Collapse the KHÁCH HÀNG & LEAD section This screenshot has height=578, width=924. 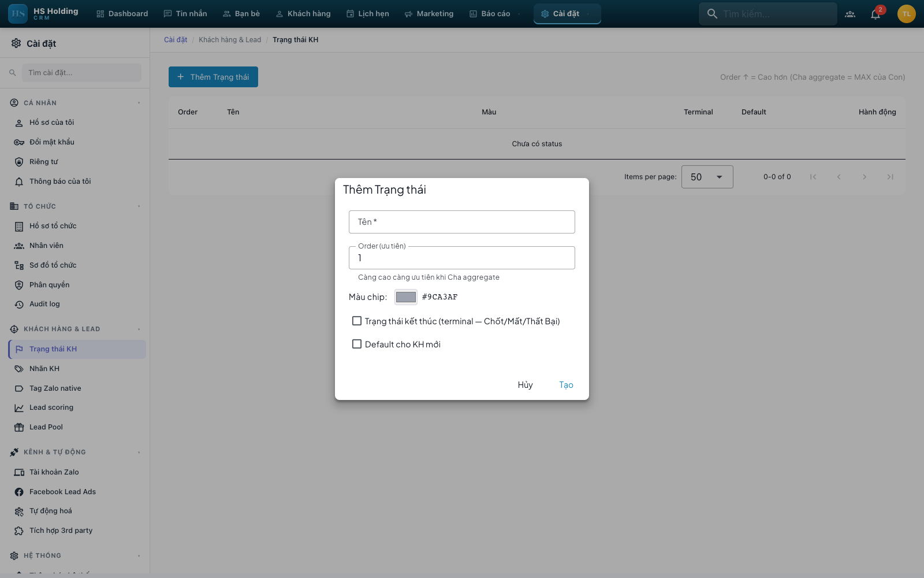click(x=139, y=329)
